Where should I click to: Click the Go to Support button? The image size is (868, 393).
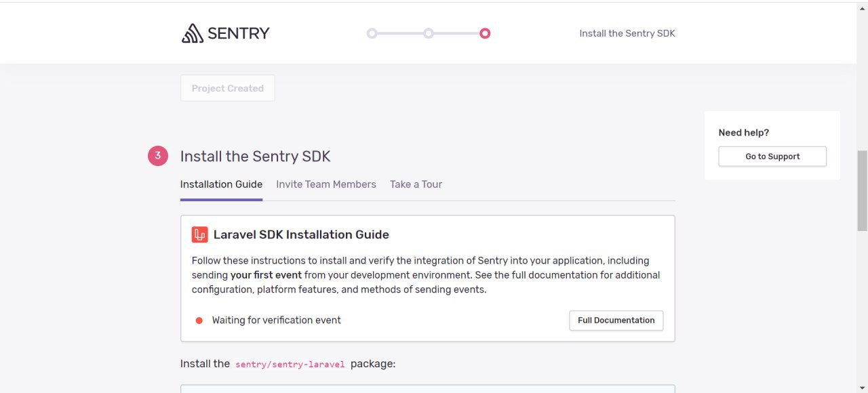(x=772, y=157)
